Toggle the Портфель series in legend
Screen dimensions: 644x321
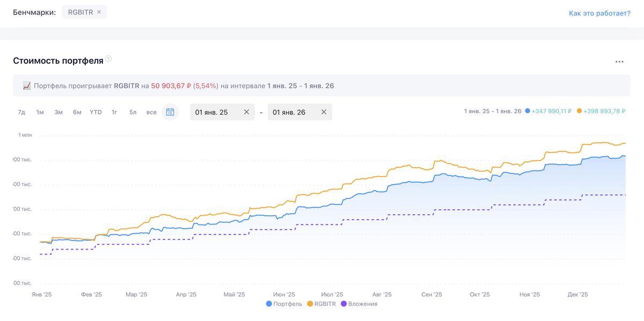click(283, 304)
